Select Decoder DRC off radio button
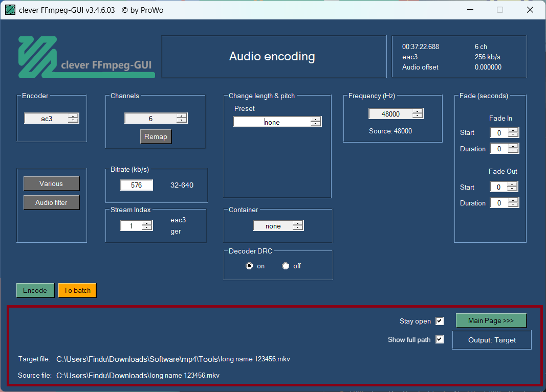546x392 pixels. click(x=286, y=266)
